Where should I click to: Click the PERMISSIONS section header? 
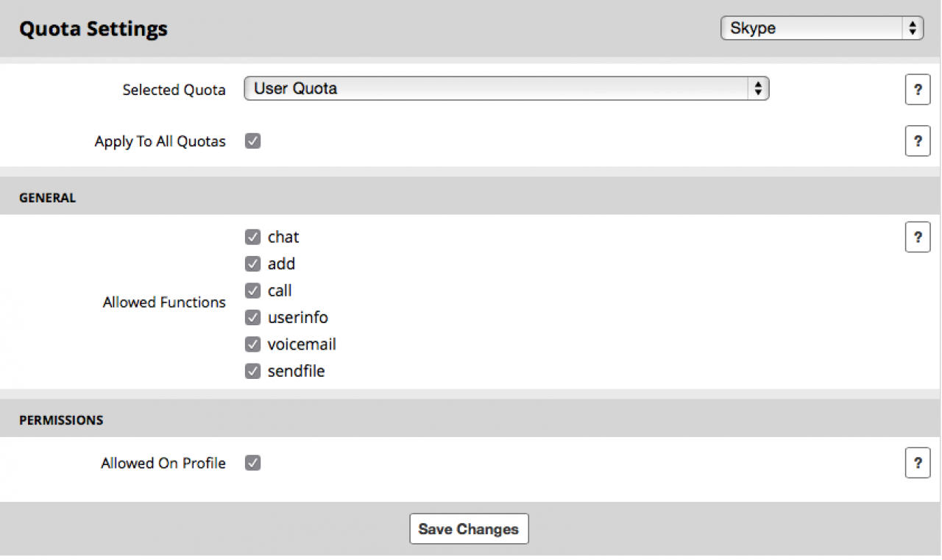(61, 420)
